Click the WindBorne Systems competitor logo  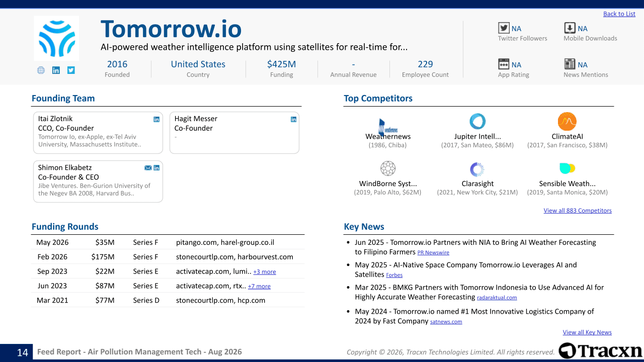(x=388, y=168)
